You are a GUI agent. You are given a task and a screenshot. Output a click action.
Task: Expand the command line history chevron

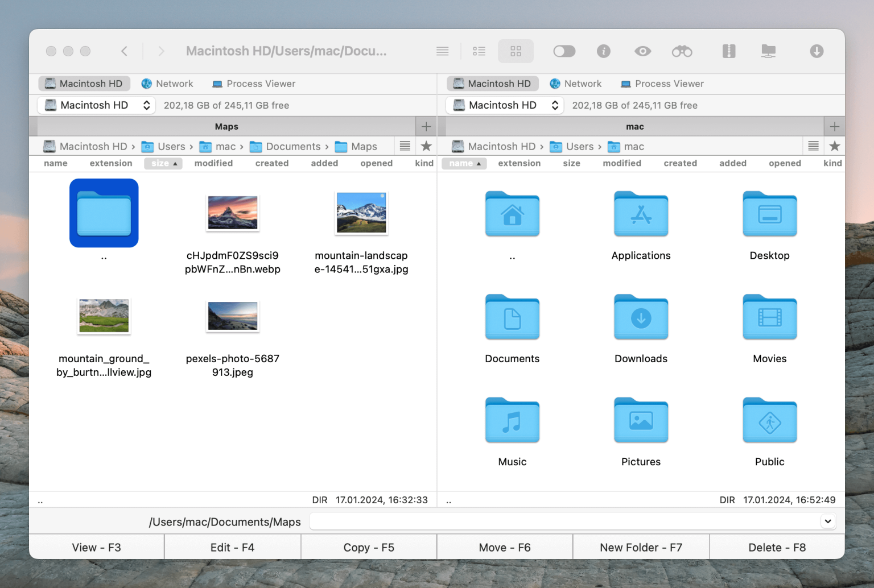coord(828,521)
